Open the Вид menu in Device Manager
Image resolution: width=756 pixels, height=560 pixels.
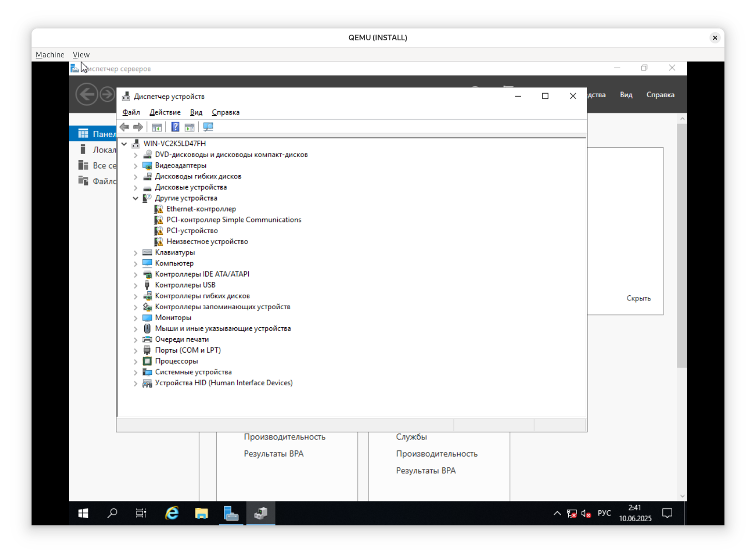point(196,112)
